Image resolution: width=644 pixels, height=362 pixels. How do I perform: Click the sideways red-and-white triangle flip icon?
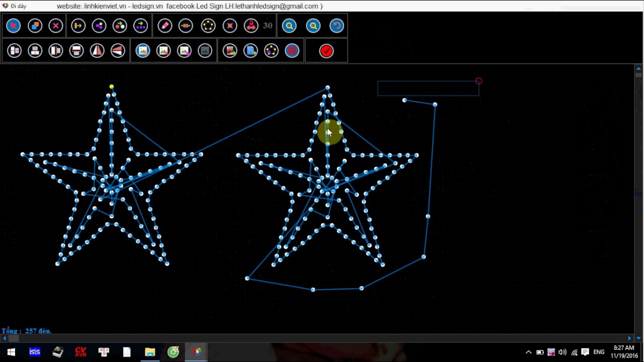pyautogui.click(x=118, y=51)
